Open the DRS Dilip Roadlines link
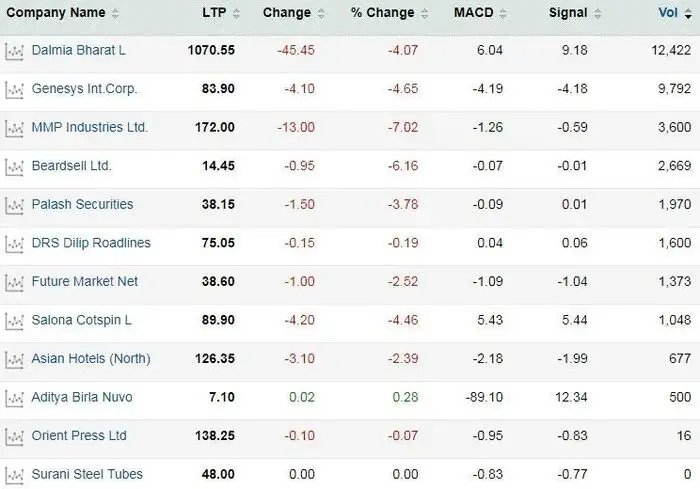 (x=91, y=243)
